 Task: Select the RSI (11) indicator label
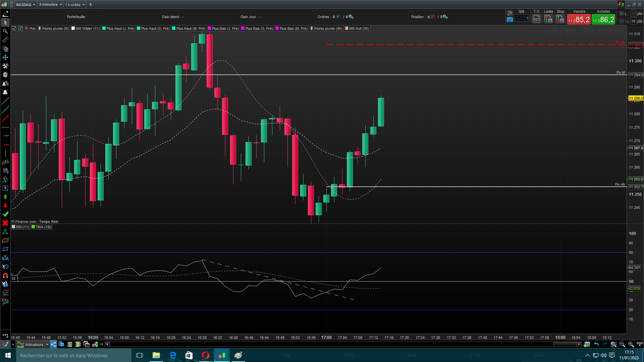coord(22,227)
